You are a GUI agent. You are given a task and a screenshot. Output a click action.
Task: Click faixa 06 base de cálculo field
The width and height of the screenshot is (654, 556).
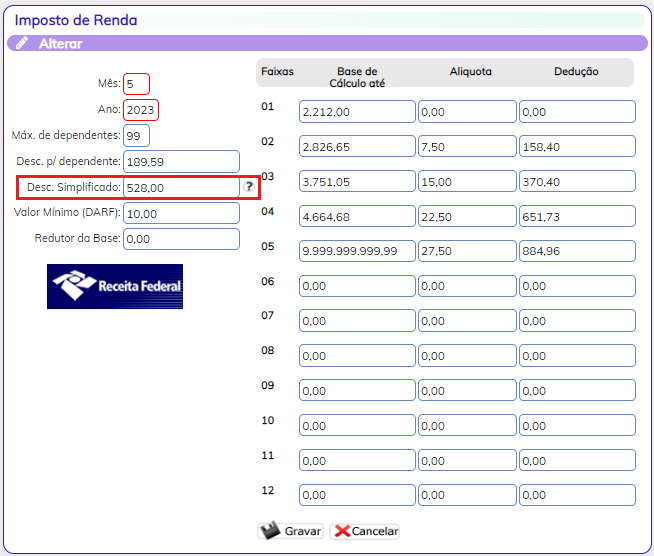356,286
